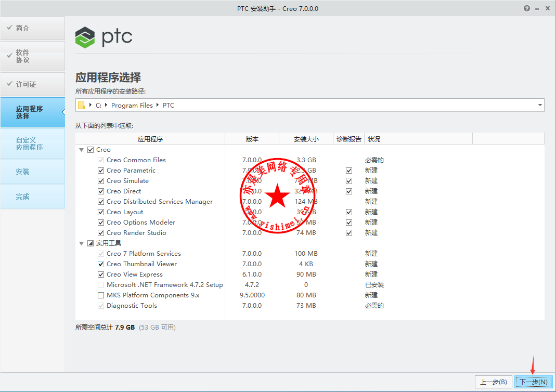
Task: Close the PTC installer window
Action: (548, 8)
